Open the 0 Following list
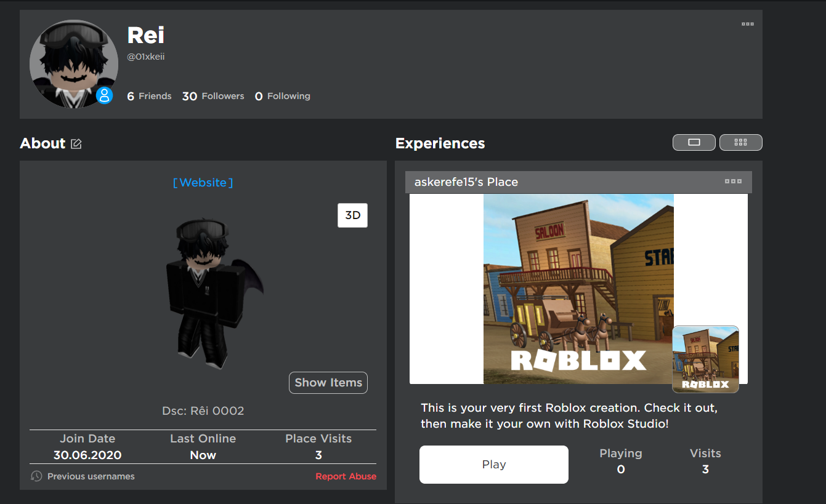 (283, 96)
